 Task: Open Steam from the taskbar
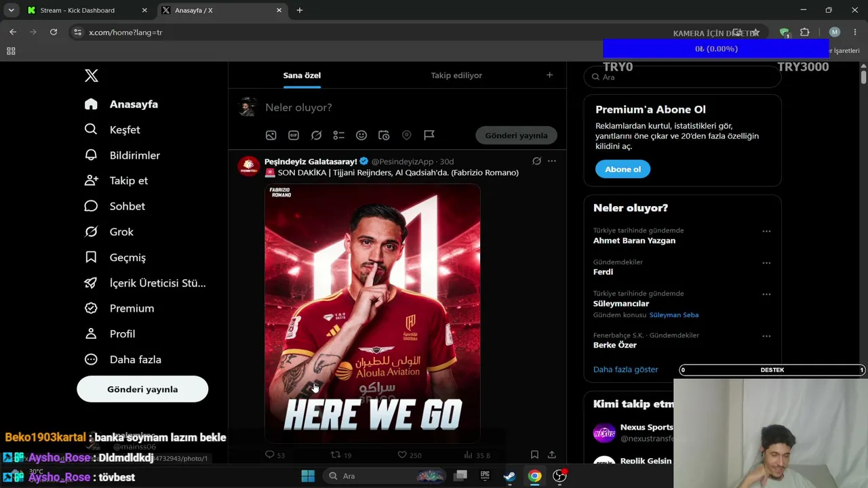point(509,476)
